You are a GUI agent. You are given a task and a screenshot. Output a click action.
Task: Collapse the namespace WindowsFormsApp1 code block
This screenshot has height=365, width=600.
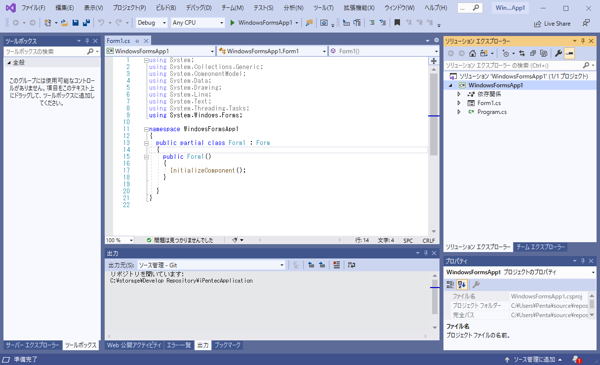[146, 129]
